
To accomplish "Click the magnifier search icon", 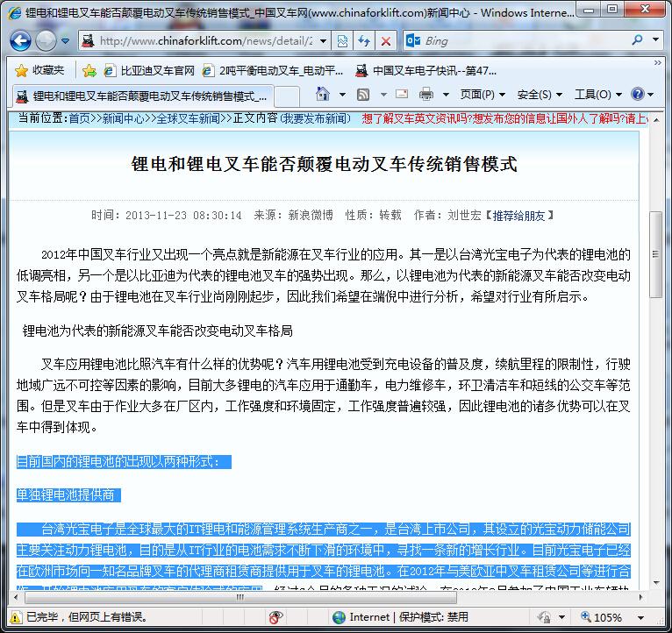I will [x=637, y=40].
